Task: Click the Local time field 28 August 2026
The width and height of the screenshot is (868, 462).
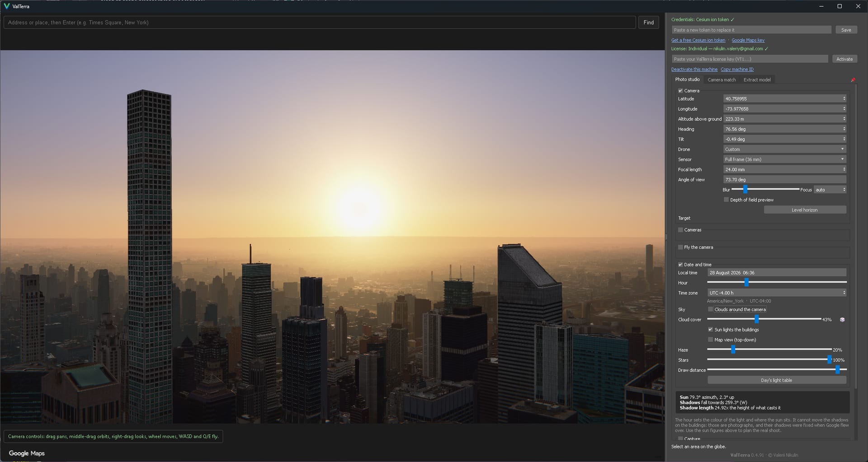Action: click(777, 272)
